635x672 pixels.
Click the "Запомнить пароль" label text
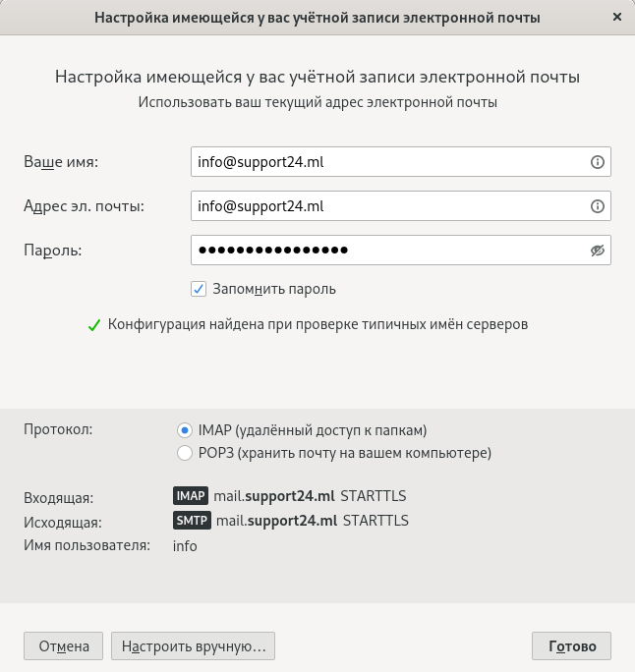pos(274,289)
